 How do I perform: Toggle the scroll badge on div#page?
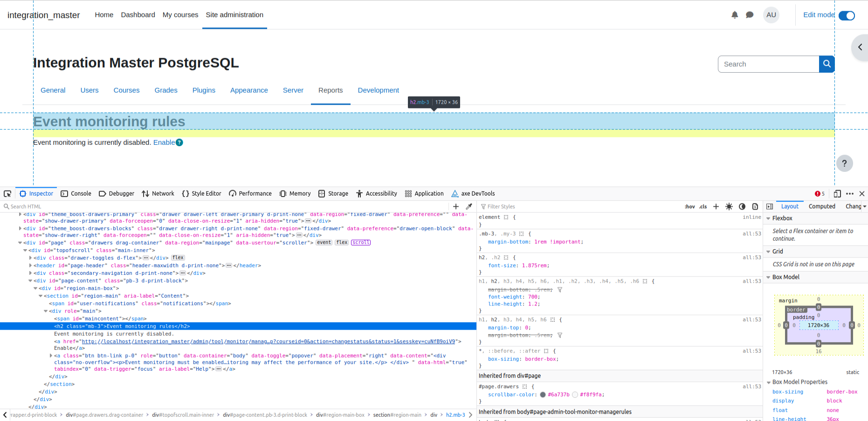click(x=361, y=243)
